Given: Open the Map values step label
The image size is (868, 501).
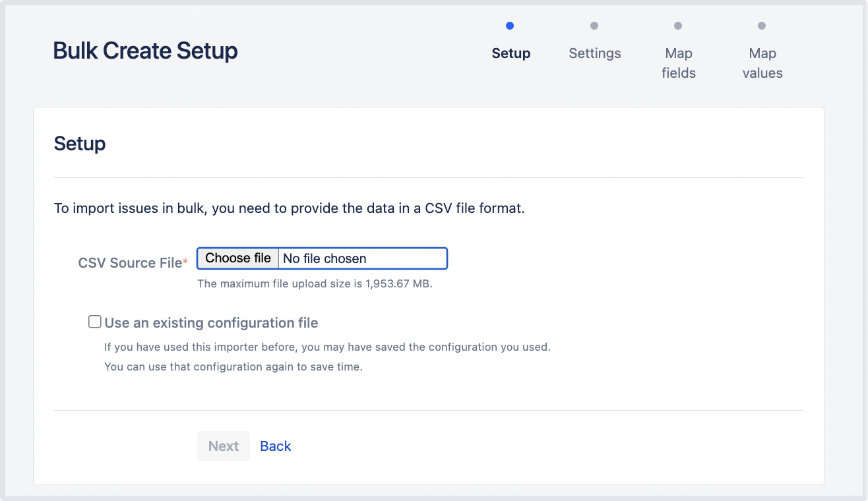Looking at the screenshot, I should 762,63.
